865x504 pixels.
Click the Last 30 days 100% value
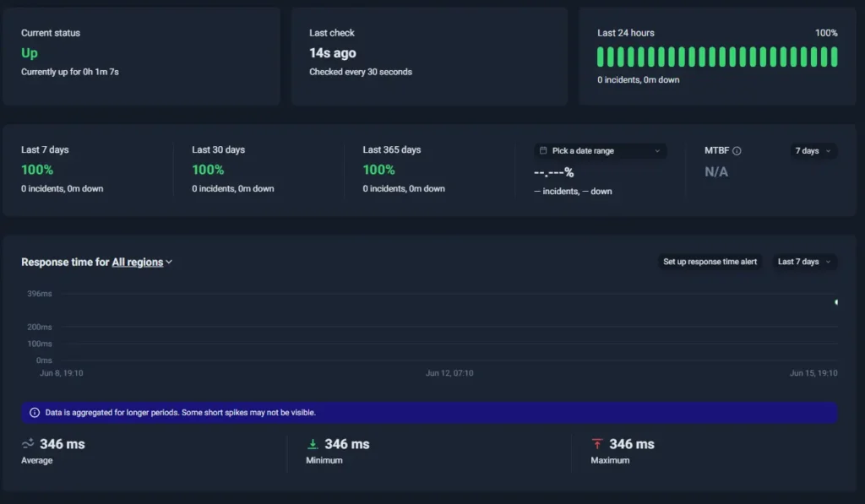coord(208,170)
